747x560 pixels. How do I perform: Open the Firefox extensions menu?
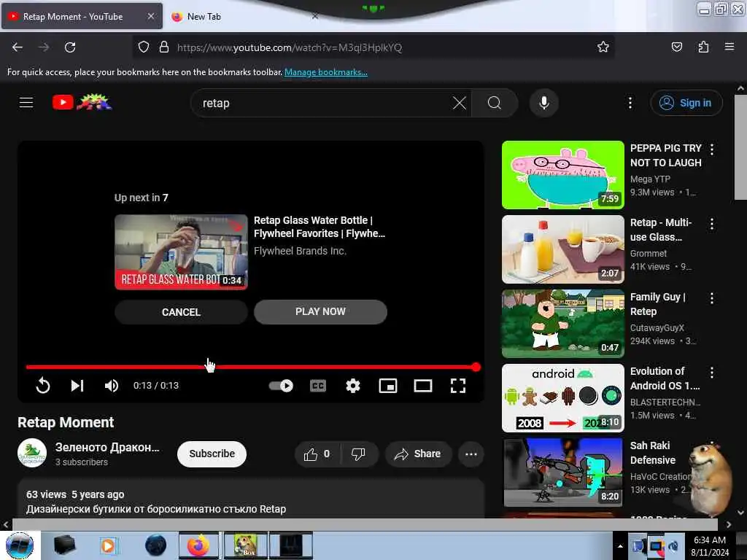[703, 47]
